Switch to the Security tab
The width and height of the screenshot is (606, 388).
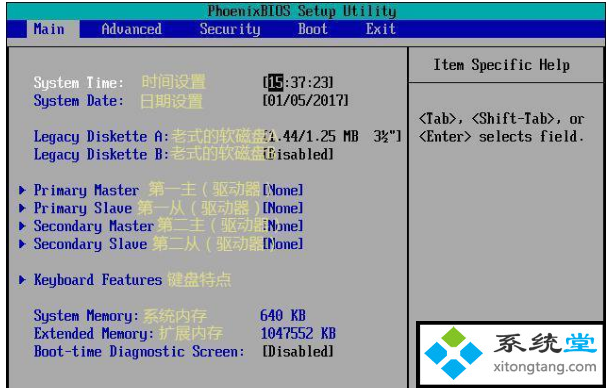pyautogui.click(x=230, y=29)
